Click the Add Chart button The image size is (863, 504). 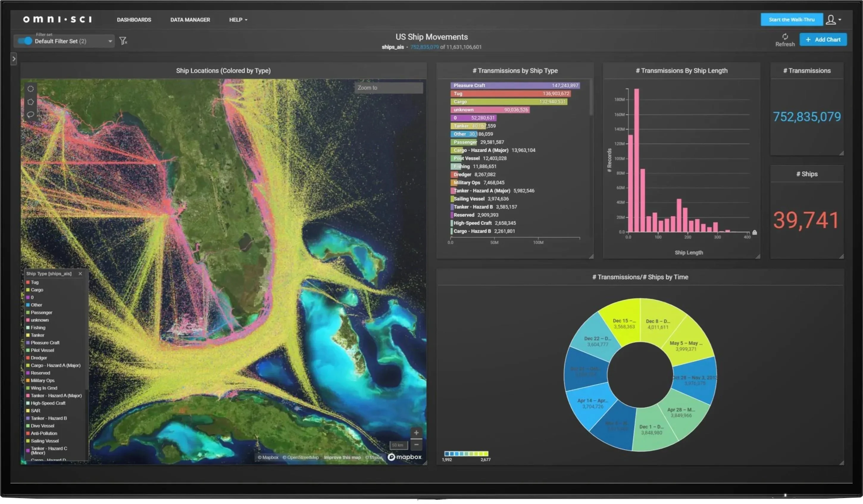823,40
